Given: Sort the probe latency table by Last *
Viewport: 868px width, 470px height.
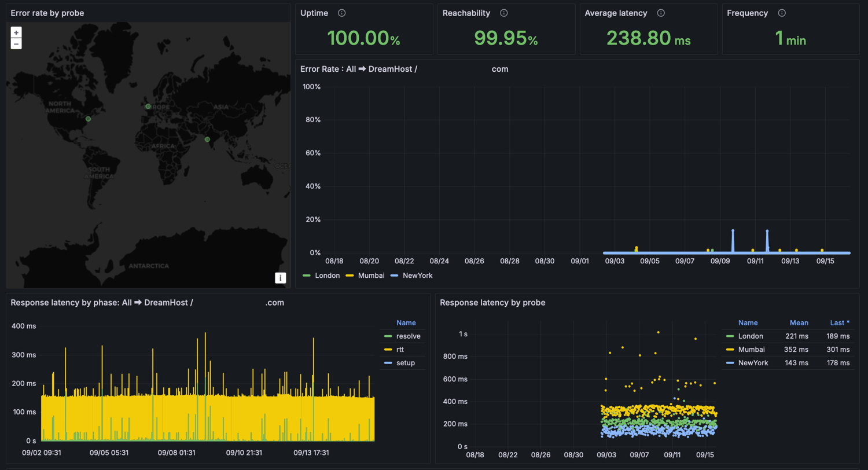Looking at the screenshot, I should pyautogui.click(x=840, y=322).
